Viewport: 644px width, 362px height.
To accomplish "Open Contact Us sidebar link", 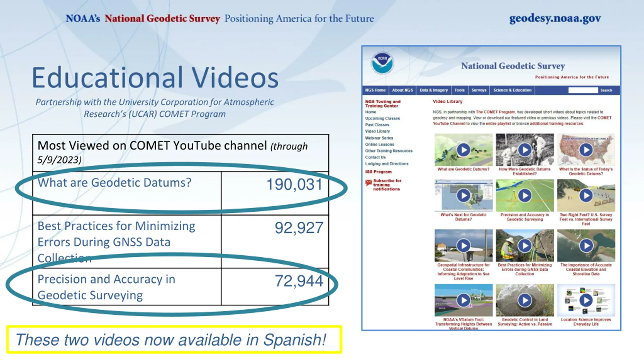I will pyautogui.click(x=375, y=157).
